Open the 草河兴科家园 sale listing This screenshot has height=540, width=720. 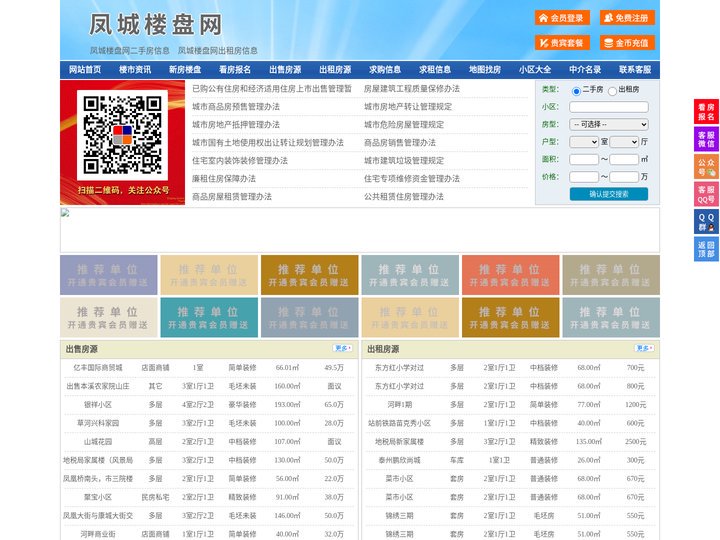pyautogui.click(x=98, y=423)
